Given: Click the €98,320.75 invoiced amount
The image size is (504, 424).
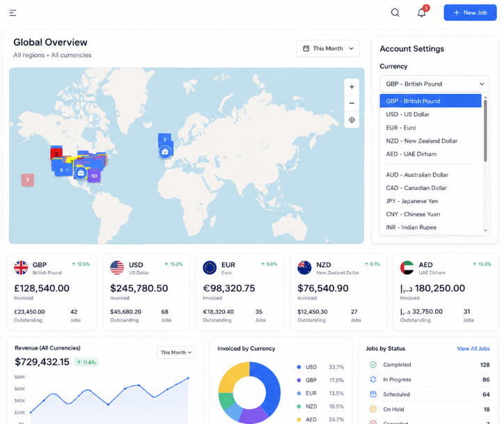Looking at the screenshot, I should tap(229, 288).
